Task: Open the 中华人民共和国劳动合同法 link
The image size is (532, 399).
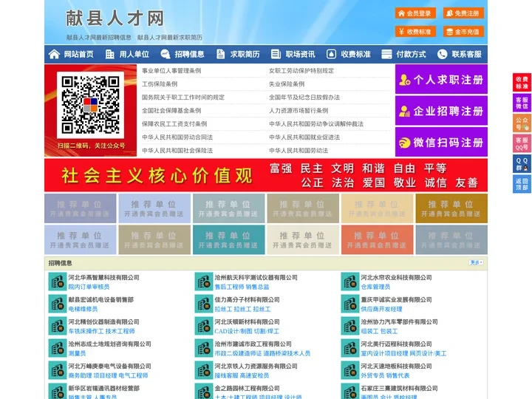Action: (x=177, y=137)
